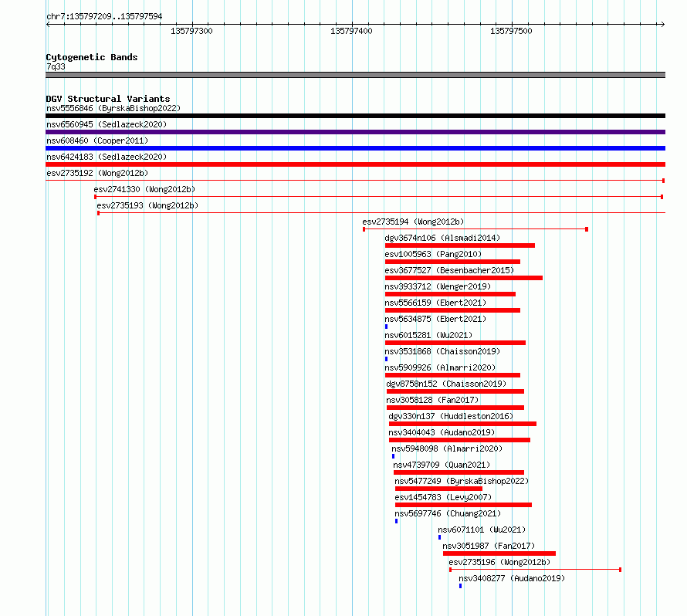Screen dimensions: 687x616
Task: Click the dgv8758n152 red bar
Action: click(455, 391)
